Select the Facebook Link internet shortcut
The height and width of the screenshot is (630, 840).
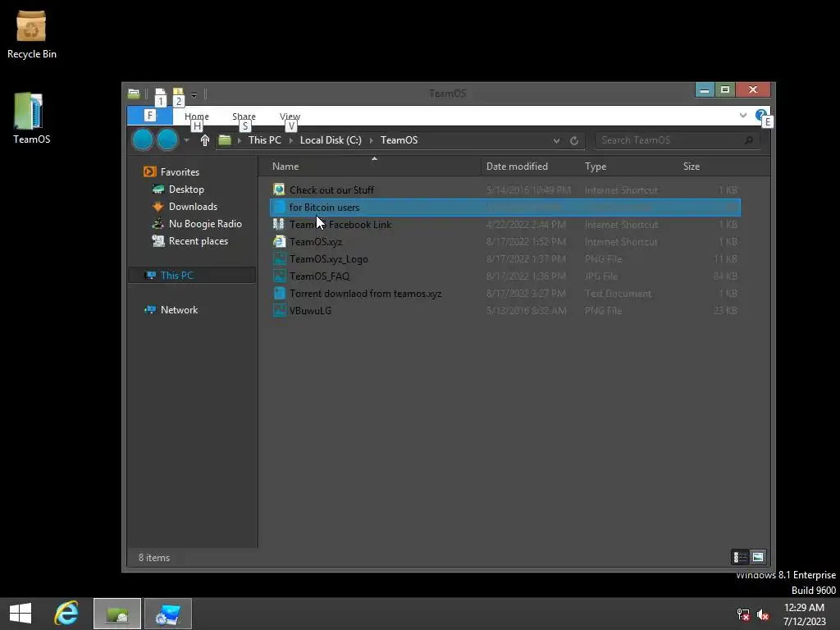[x=505, y=225]
